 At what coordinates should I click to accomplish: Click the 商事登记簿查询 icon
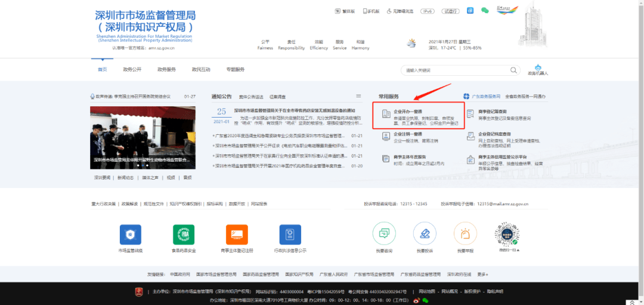click(470, 113)
